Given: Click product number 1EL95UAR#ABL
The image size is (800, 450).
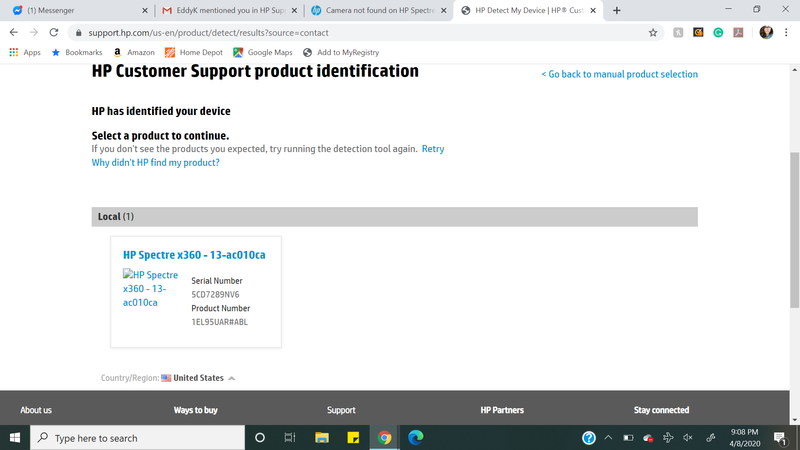Looking at the screenshot, I should pyautogui.click(x=219, y=322).
